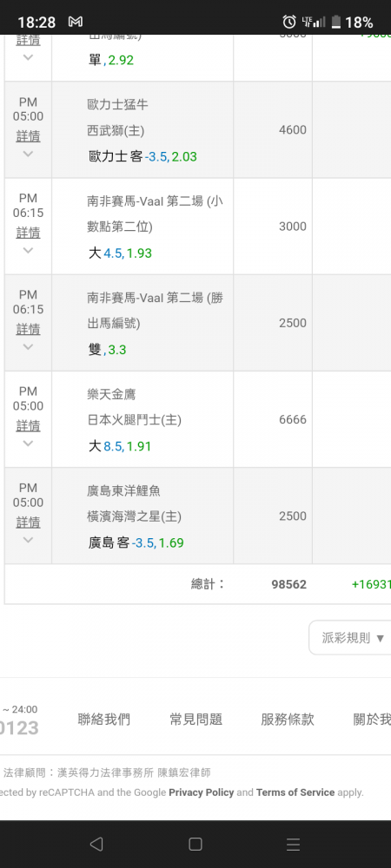Expand chevron under 小數點第二位 Vaal row

coord(28,250)
